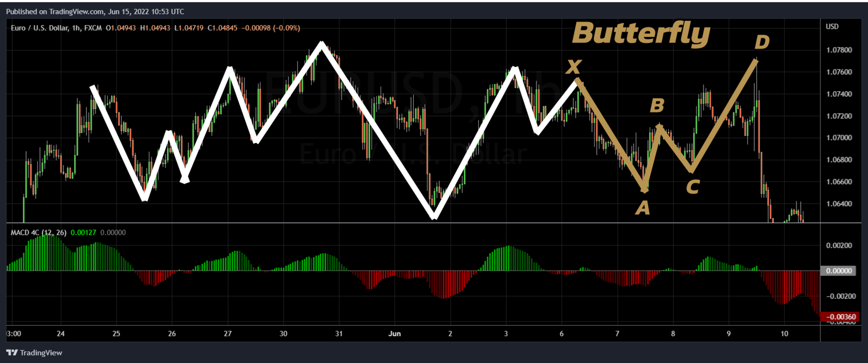Viewport: 868px width, 363px height.
Task: Select the D point label at top
Action: pos(762,42)
